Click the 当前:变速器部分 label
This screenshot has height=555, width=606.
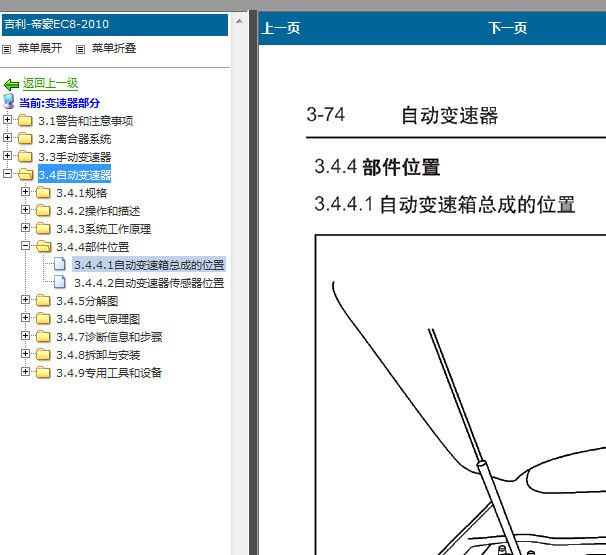click(60, 103)
